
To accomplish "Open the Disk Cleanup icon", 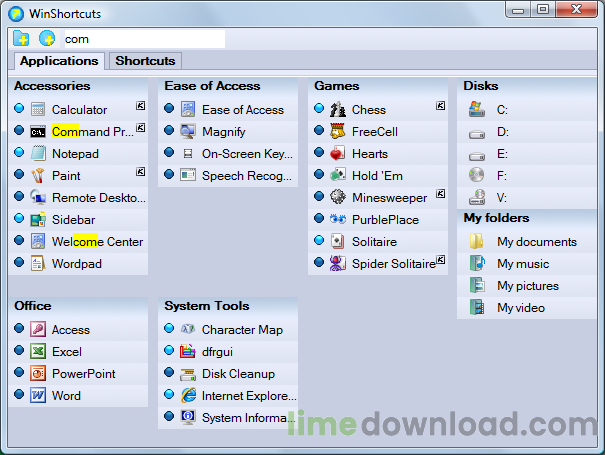I will coord(188,374).
